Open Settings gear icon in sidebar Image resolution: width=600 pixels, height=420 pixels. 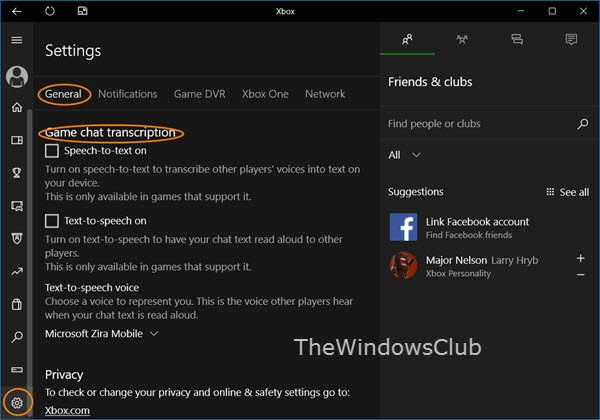[17, 403]
